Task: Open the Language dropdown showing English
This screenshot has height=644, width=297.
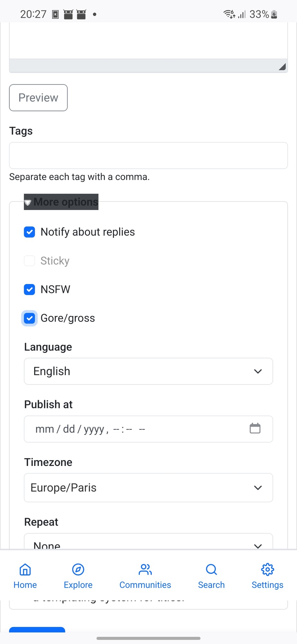Action: pyautogui.click(x=148, y=371)
